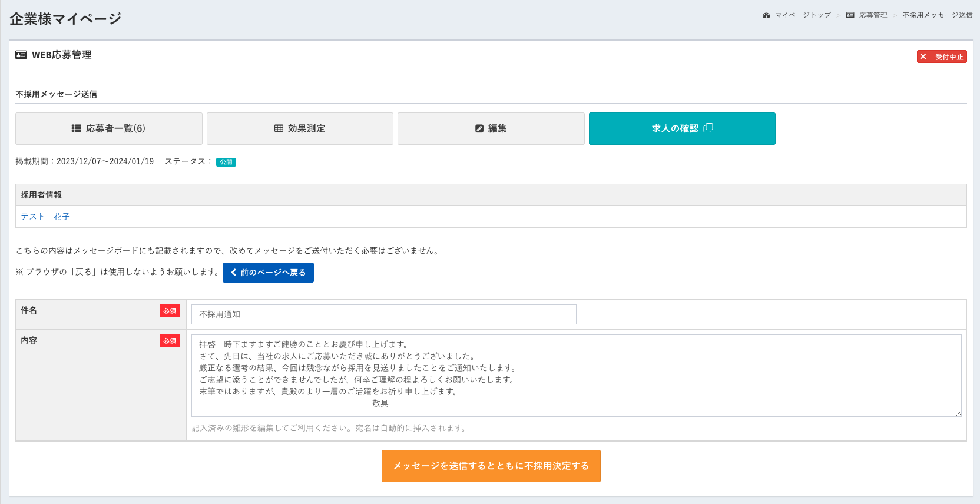Click the X icon on 受付中止 button
This screenshot has height=504, width=980.
point(923,57)
